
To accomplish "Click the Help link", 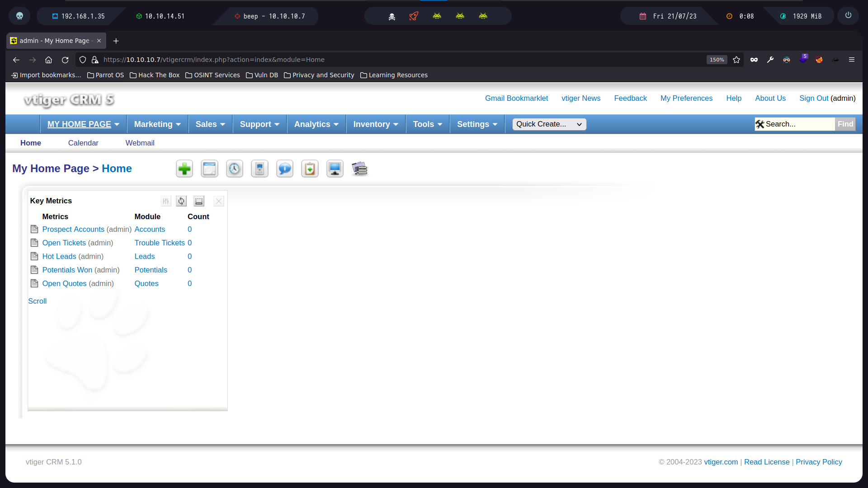I will click(734, 99).
